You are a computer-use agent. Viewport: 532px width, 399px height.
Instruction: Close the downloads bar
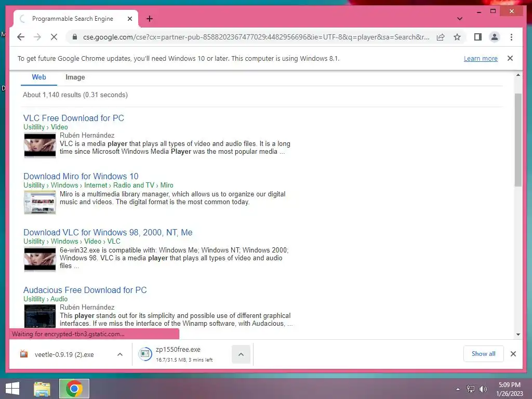(x=513, y=354)
